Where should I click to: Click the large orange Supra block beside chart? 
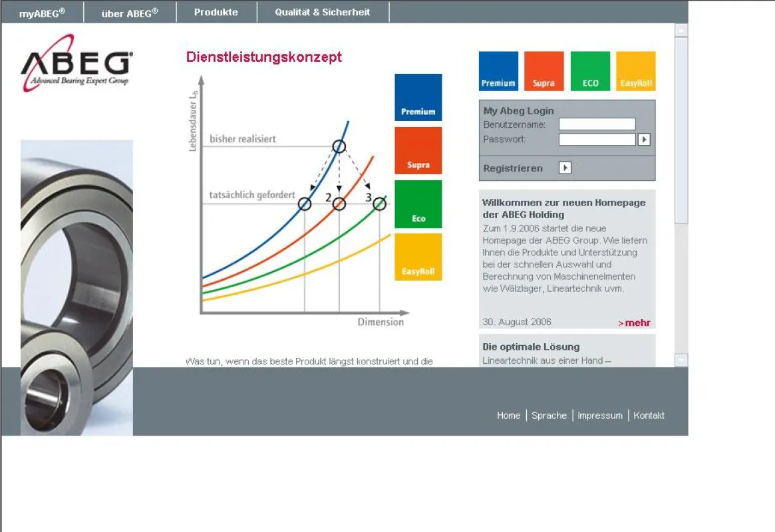(x=418, y=151)
